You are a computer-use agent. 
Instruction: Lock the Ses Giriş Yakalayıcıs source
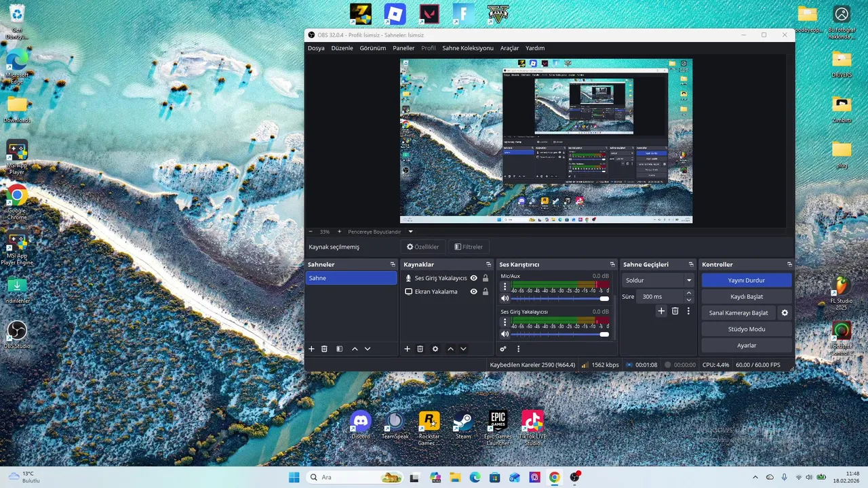[486, 278]
